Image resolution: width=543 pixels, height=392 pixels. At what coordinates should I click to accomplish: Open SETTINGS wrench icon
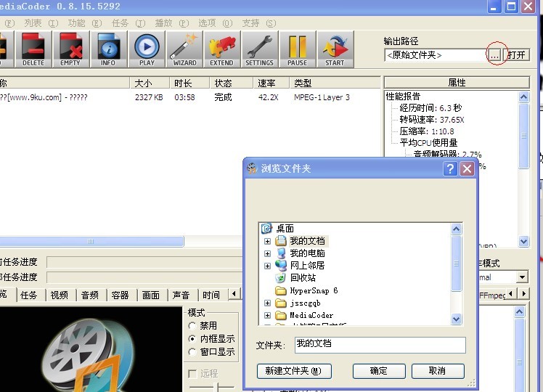(x=260, y=49)
